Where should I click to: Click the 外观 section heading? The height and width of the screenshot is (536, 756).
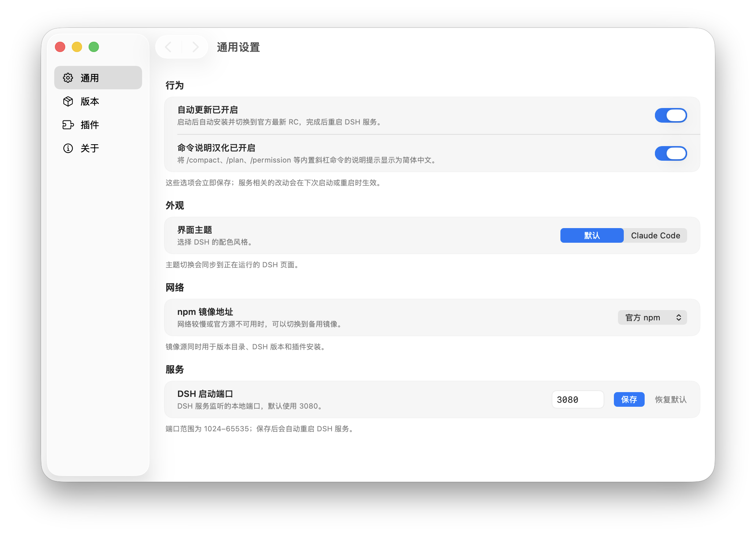pos(175,205)
